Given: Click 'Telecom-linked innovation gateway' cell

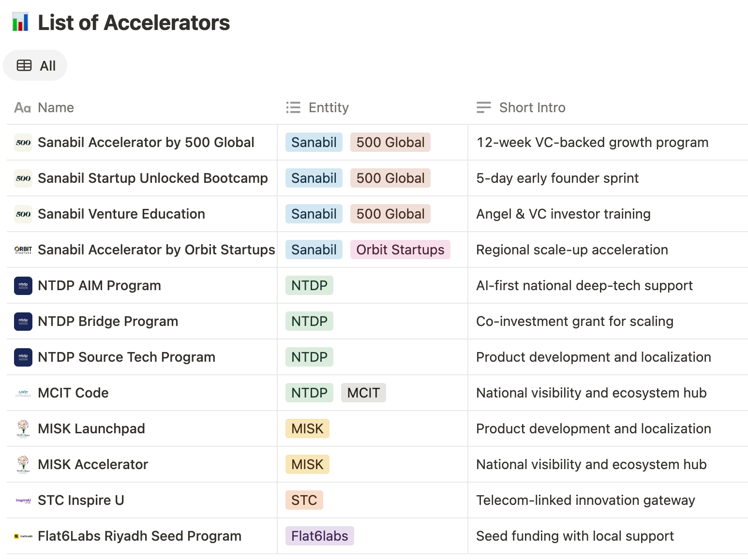Looking at the screenshot, I should point(608,501).
